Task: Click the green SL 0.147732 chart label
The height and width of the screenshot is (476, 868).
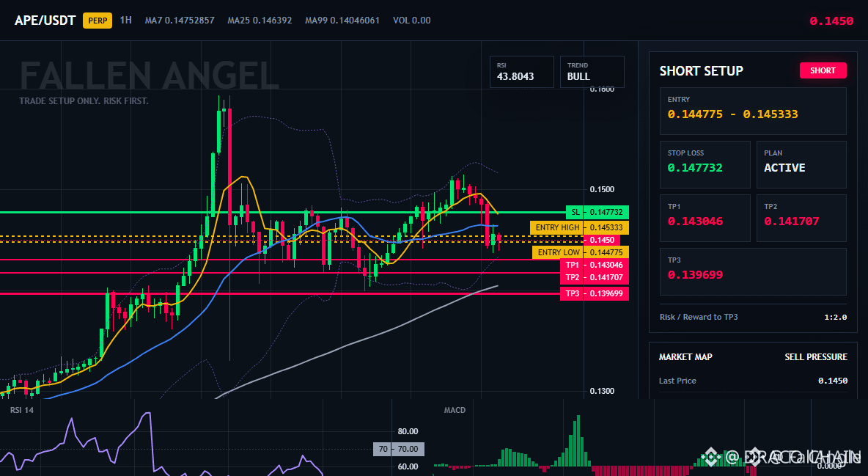Action: pyautogui.click(x=597, y=212)
